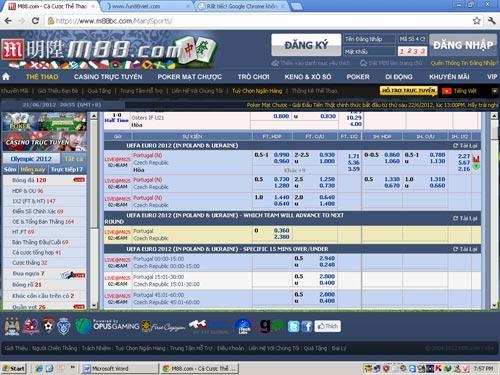Viewport: 500px width, 375px height.
Task: Bookmark the page with the star icon
Action: [x=477, y=21]
